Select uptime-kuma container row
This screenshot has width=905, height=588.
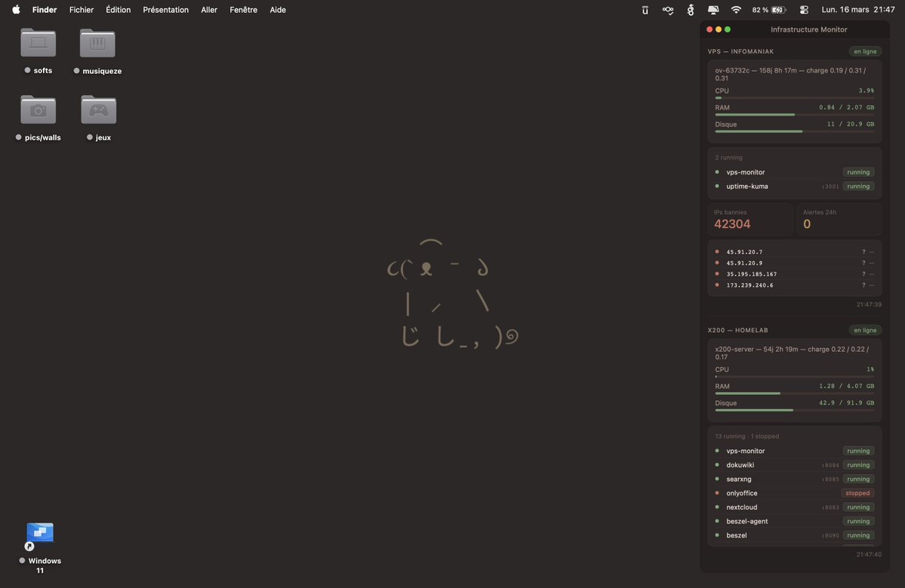click(x=794, y=186)
